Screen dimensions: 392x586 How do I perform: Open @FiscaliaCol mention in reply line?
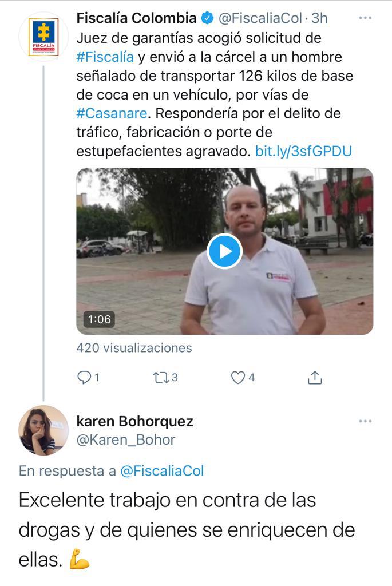pyautogui.click(x=162, y=470)
